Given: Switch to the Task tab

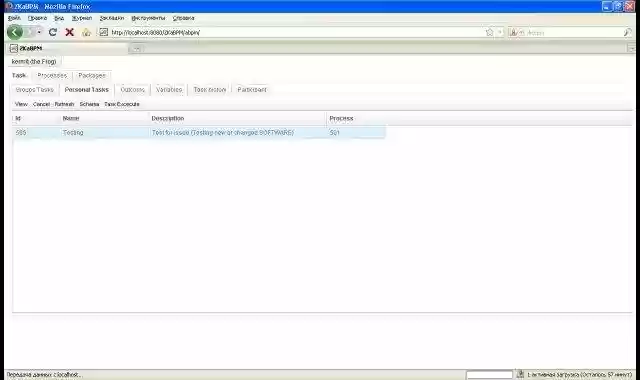Looking at the screenshot, I should pos(19,76).
